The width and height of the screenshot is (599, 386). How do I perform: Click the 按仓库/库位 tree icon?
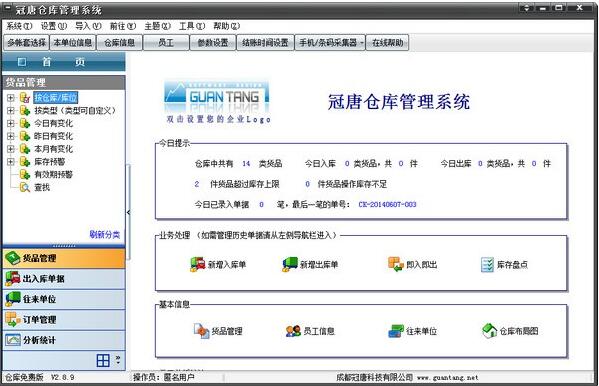25,97
